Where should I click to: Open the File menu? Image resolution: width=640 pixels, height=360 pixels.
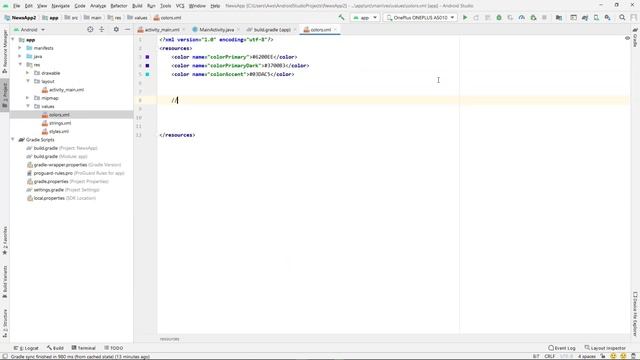pyautogui.click(x=16, y=6)
